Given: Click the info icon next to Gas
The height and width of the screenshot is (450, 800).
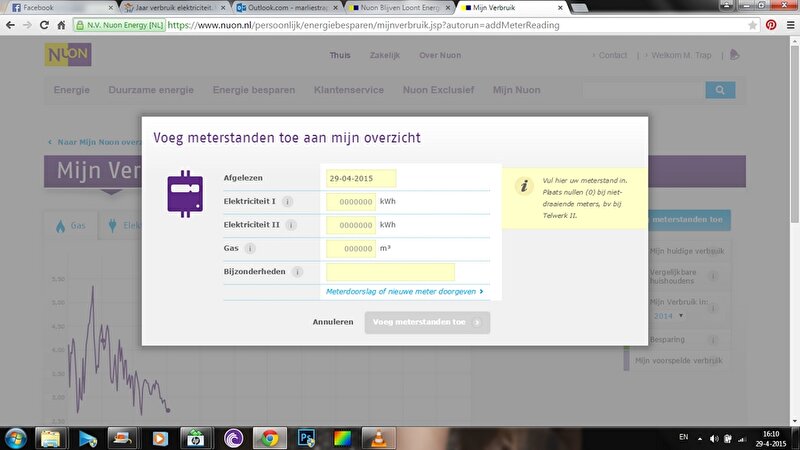Looking at the screenshot, I should 249,248.
